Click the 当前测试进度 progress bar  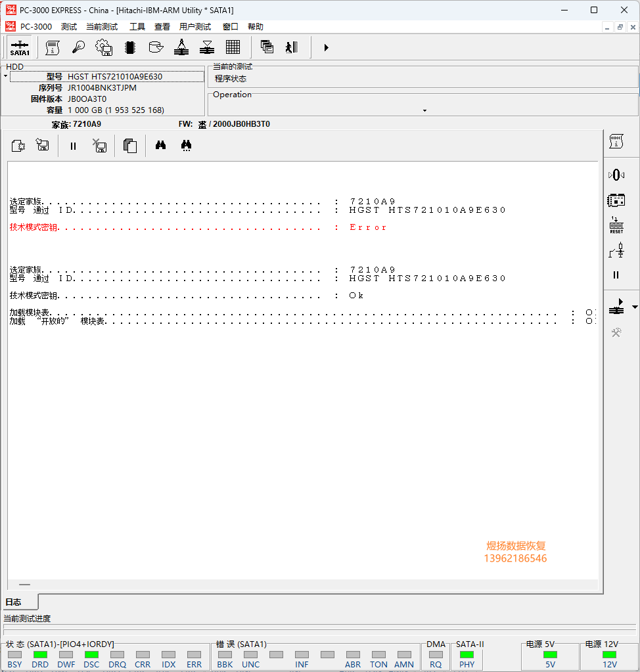[320, 629]
